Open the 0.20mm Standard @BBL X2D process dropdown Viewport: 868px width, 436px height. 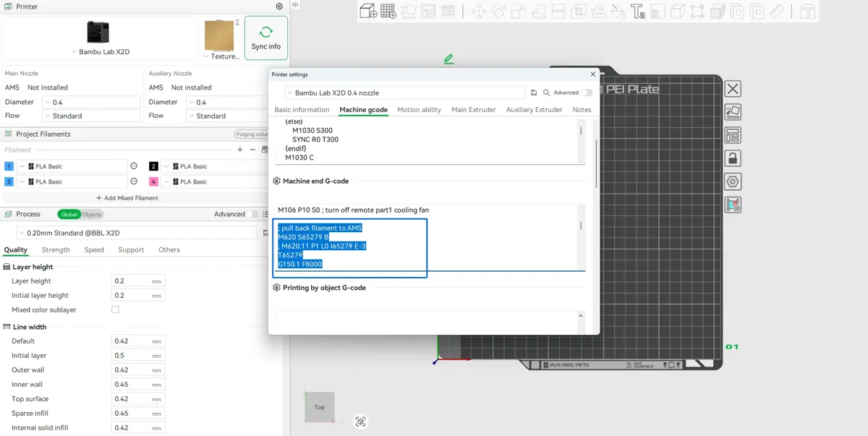point(137,233)
